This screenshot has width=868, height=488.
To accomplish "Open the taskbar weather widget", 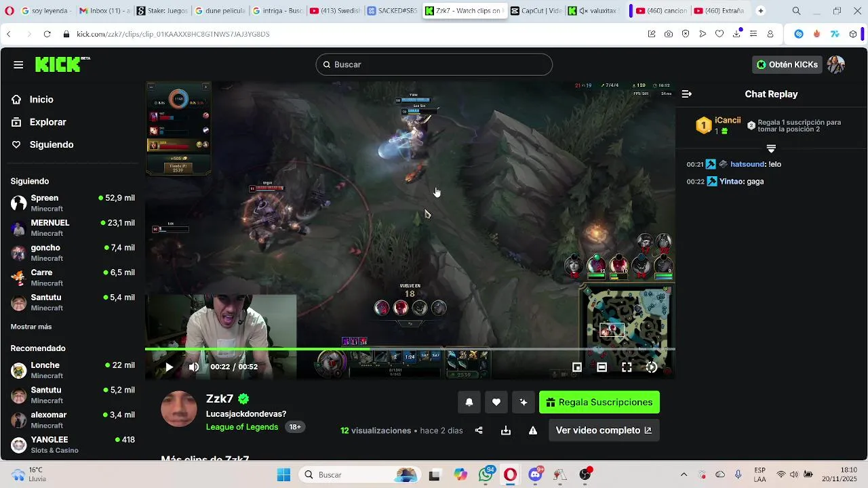I will click(28, 474).
